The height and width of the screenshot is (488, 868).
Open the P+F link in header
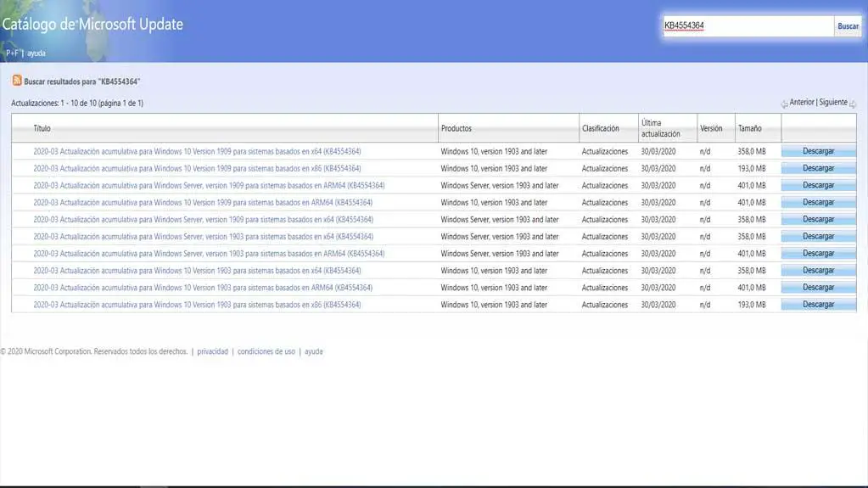[12, 53]
